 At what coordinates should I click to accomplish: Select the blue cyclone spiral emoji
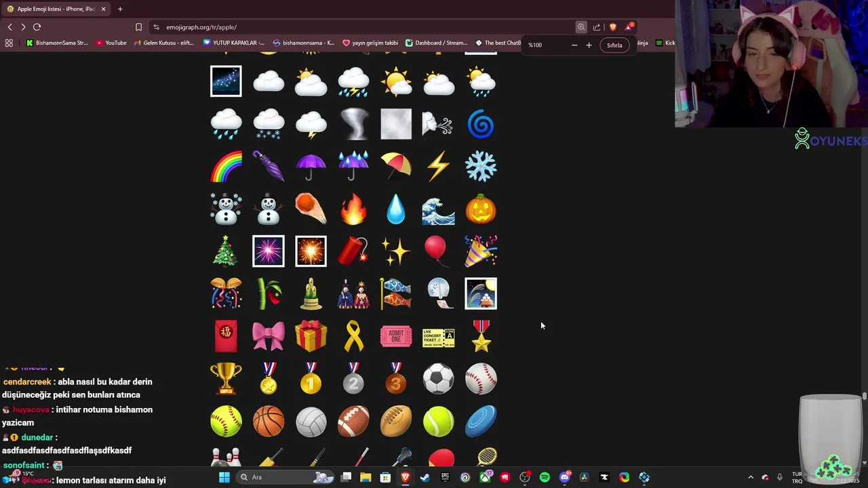point(481,124)
